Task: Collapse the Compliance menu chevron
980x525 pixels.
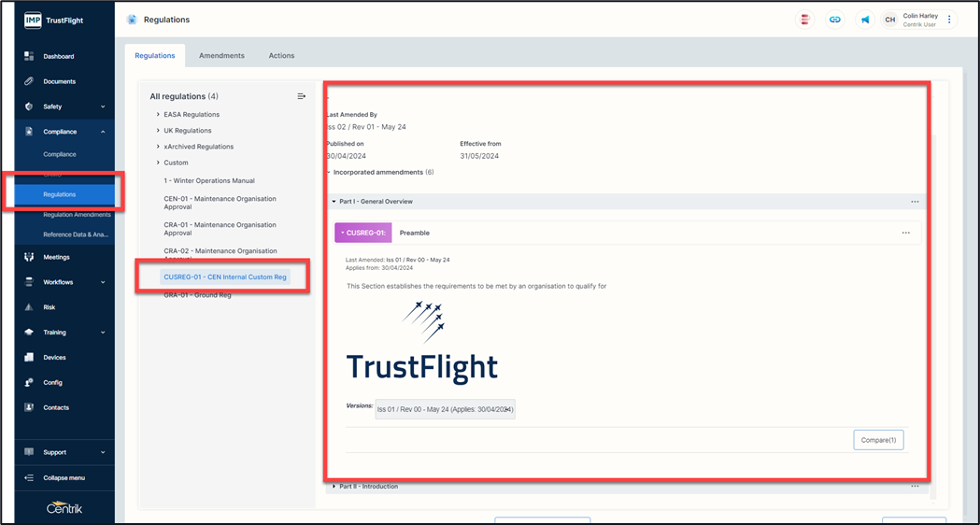Action: [103, 132]
